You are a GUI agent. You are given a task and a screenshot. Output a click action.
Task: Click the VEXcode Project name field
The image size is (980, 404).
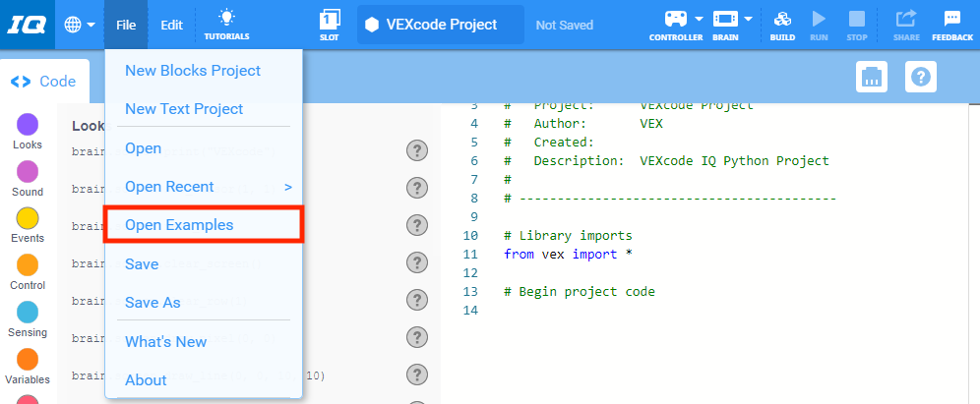click(x=441, y=25)
